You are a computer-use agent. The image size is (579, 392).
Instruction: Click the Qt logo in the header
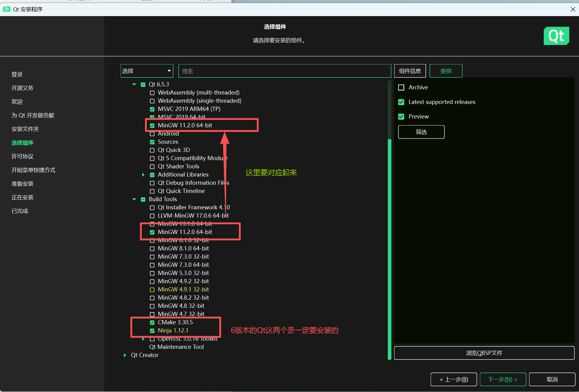point(556,36)
